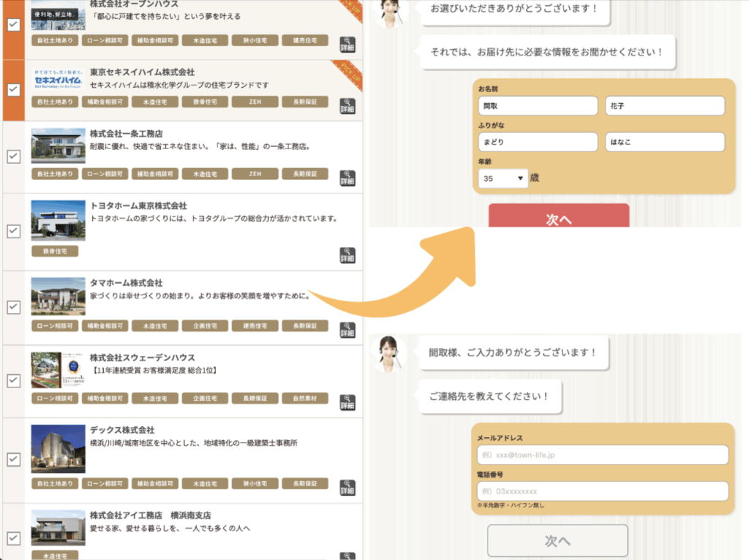Open details icon for デックス株式会社
The width and height of the screenshot is (749, 560).
pyautogui.click(x=347, y=488)
